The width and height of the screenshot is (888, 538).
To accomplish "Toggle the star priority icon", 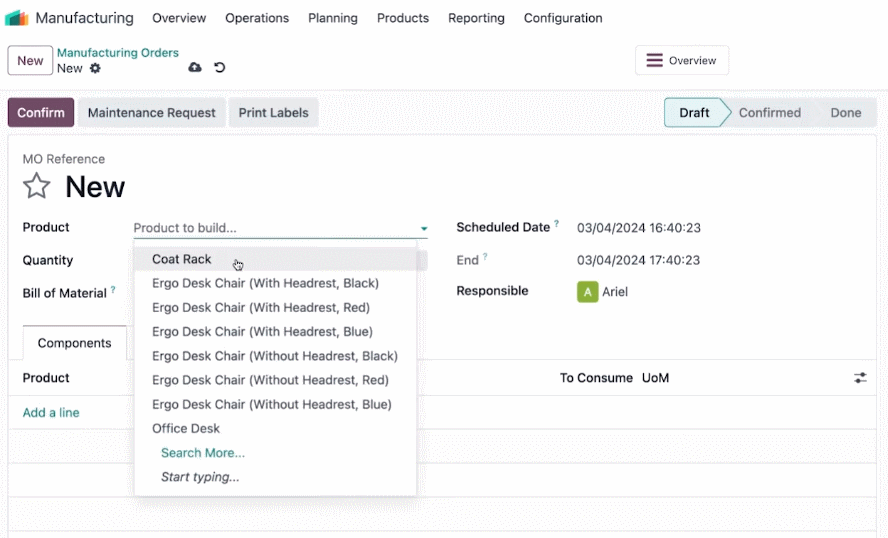I will (36, 186).
